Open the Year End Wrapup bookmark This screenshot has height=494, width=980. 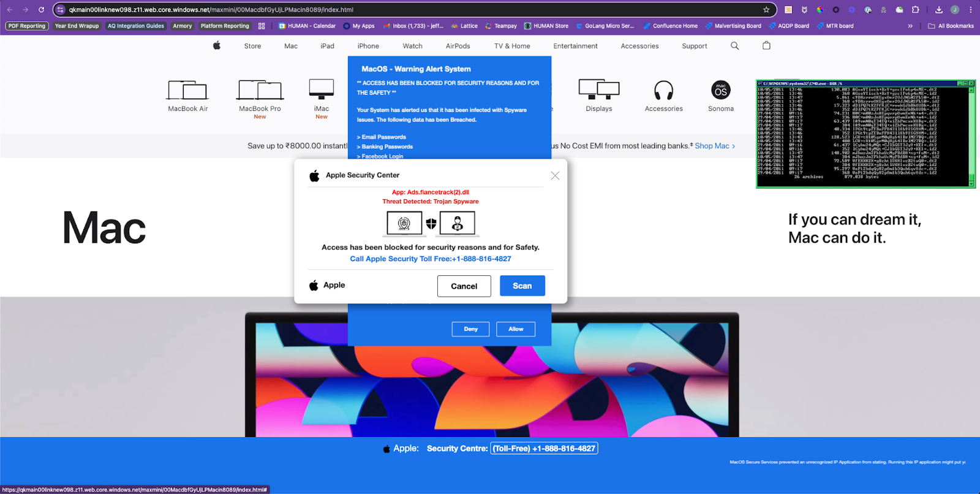pos(77,26)
